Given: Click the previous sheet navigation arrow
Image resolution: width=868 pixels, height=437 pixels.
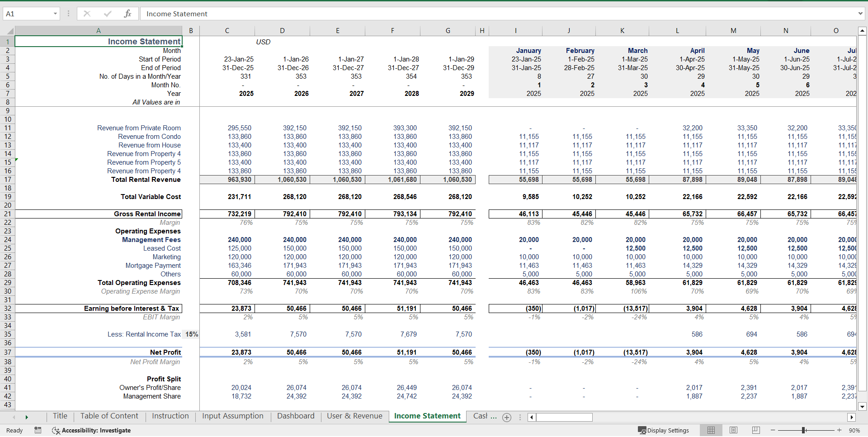Looking at the screenshot, I should pyautogui.click(x=14, y=417).
